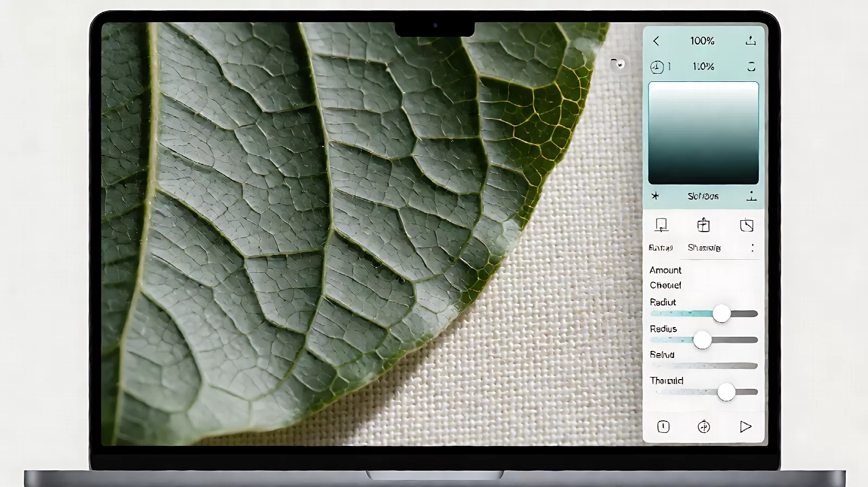This screenshot has height=487, width=868.
Task: Click the "Radiut" slider handle
Action: [722, 313]
